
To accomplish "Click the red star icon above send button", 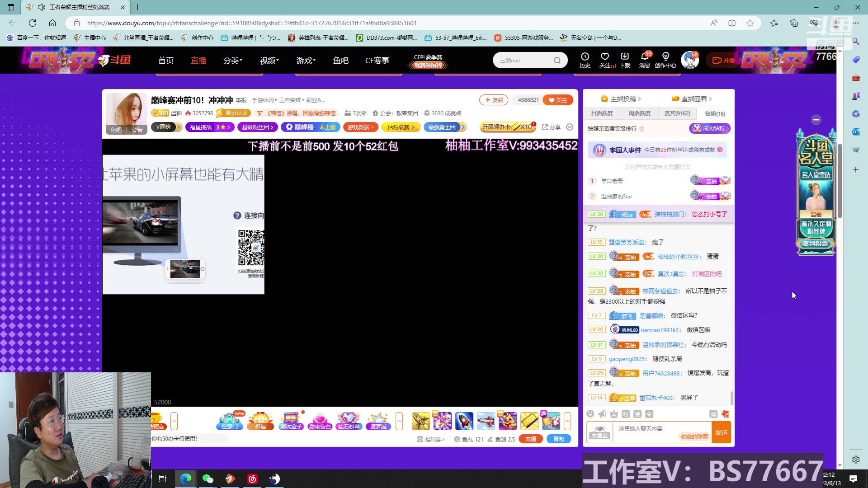I will coord(725,414).
